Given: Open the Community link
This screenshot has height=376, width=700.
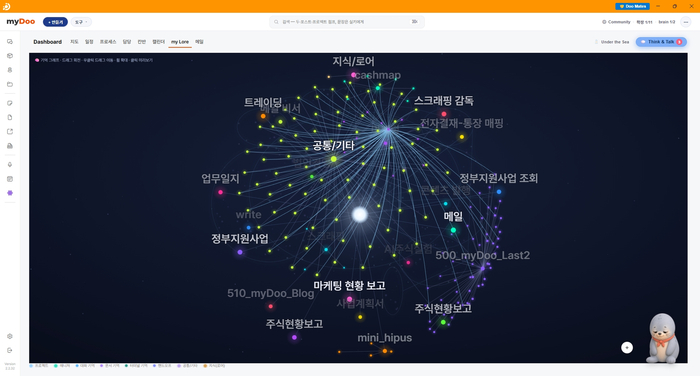Looking at the screenshot, I should point(616,22).
